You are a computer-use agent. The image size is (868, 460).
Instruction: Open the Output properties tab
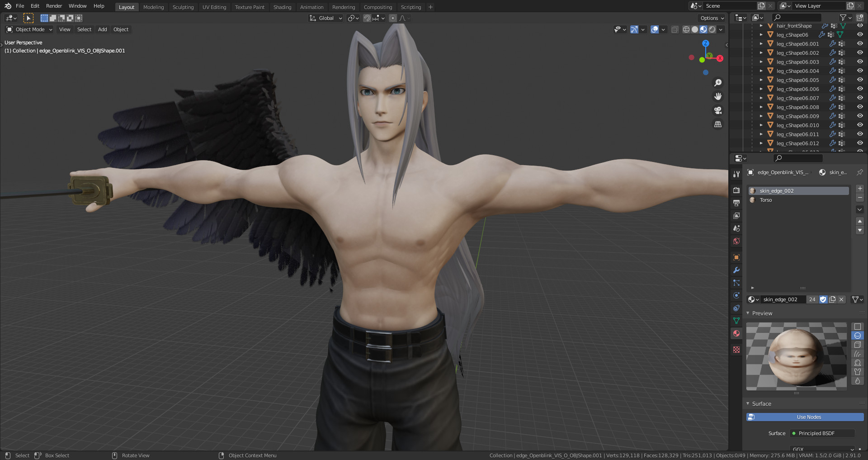click(736, 203)
